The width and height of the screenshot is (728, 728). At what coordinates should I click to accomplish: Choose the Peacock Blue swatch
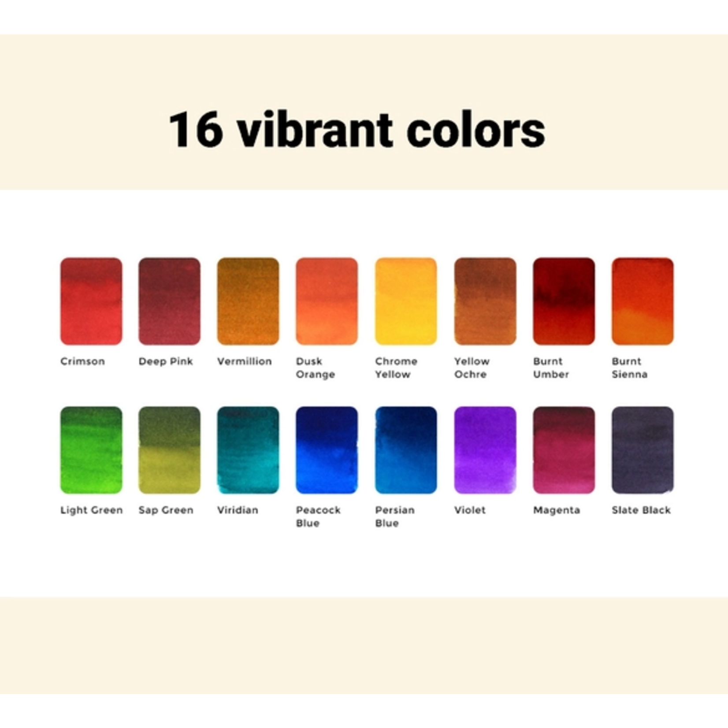[x=327, y=450]
